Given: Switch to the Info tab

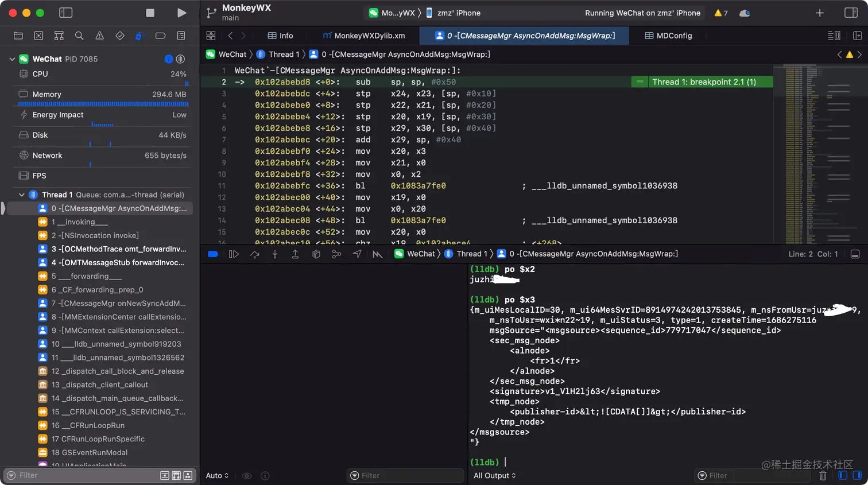Looking at the screenshot, I should [x=280, y=36].
